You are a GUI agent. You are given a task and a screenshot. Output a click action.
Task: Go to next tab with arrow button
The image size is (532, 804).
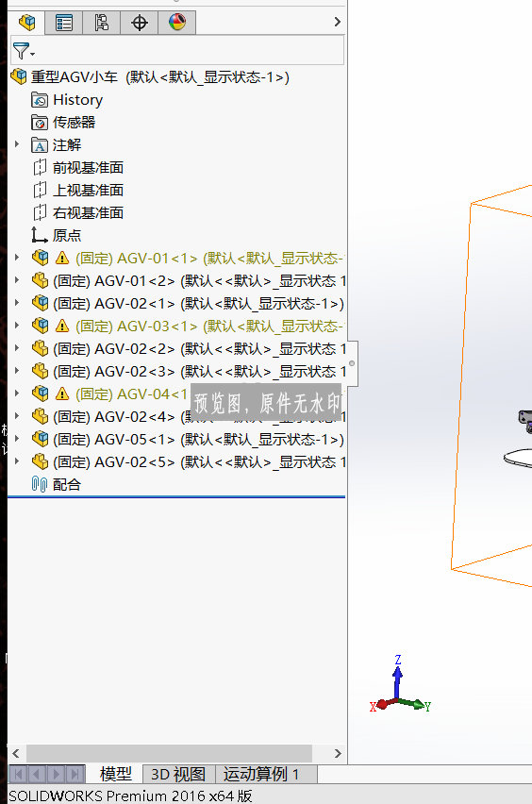57,774
